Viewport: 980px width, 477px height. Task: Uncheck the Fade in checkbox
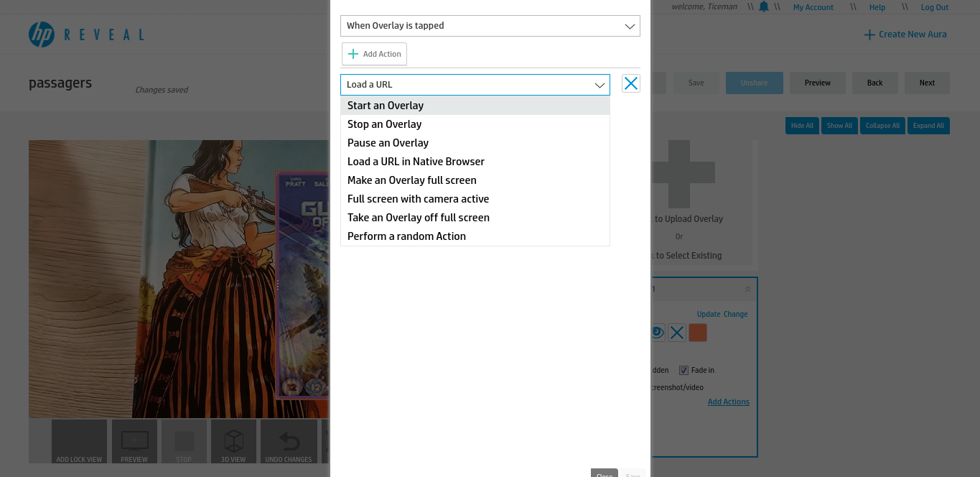click(x=683, y=370)
